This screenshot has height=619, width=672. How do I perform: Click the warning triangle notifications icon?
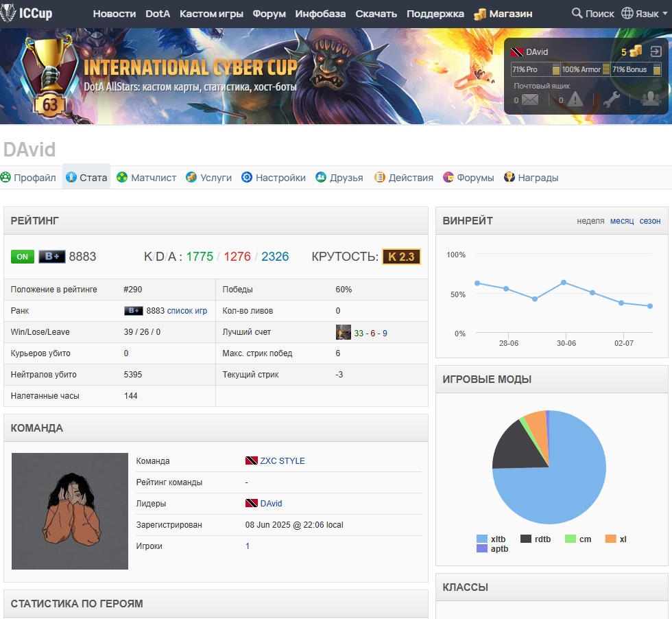pos(575,100)
